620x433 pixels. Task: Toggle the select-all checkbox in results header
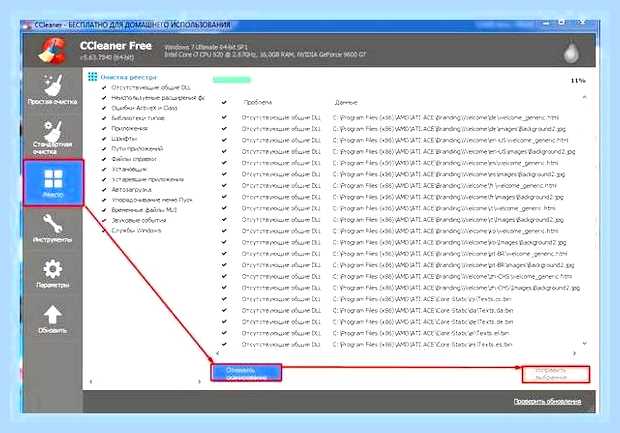tap(224, 102)
